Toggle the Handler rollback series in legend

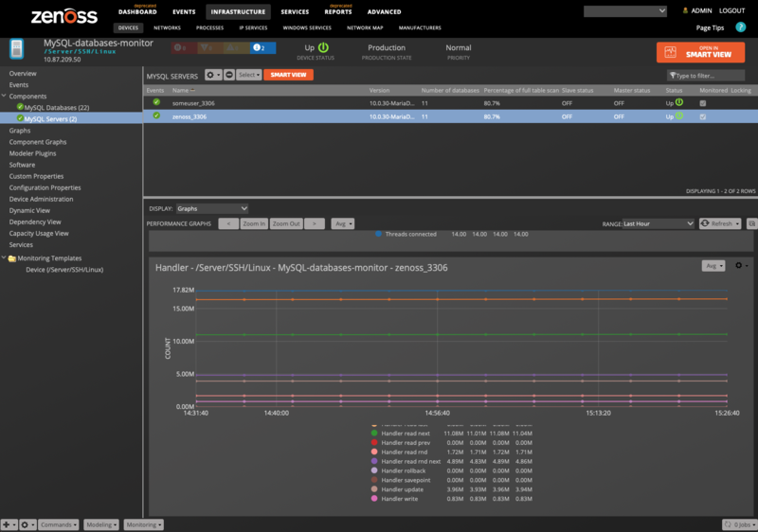(x=398, y=470)
